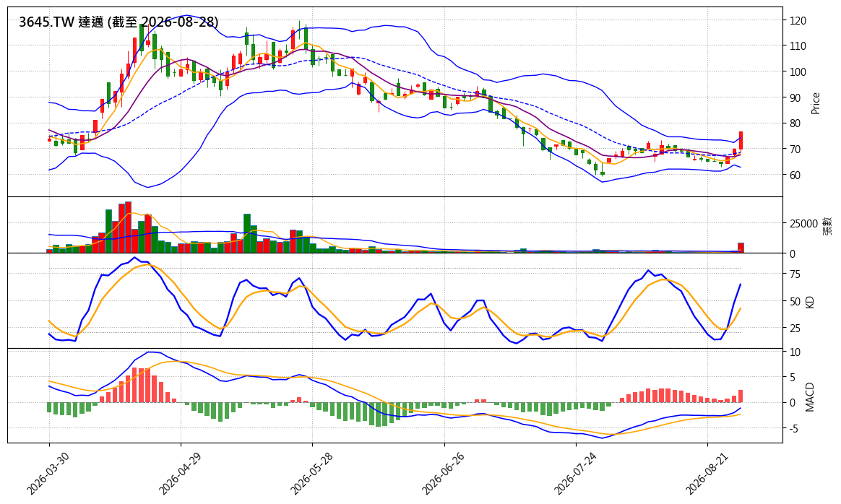The height and width of the screenshot is (504, 841).
Task: Click the 100 price tick
Action: coord(798,72)
